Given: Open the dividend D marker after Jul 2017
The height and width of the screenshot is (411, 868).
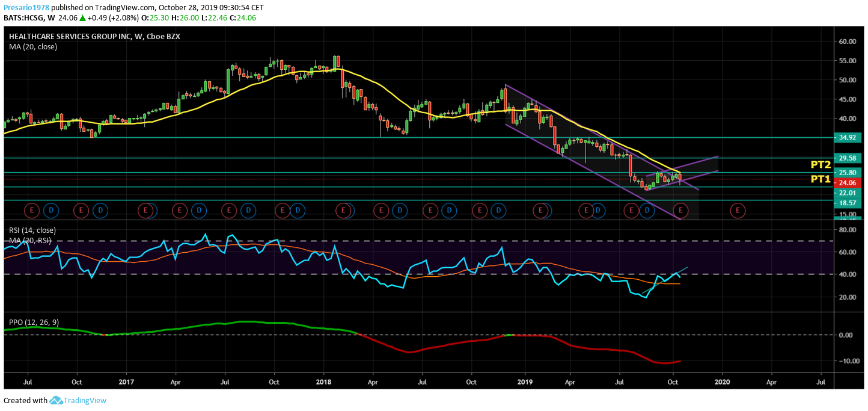Looking at the screenshot, I should [248, 210].
